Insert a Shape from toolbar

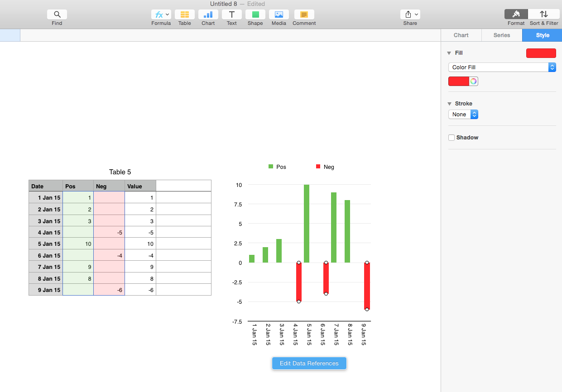255,14
